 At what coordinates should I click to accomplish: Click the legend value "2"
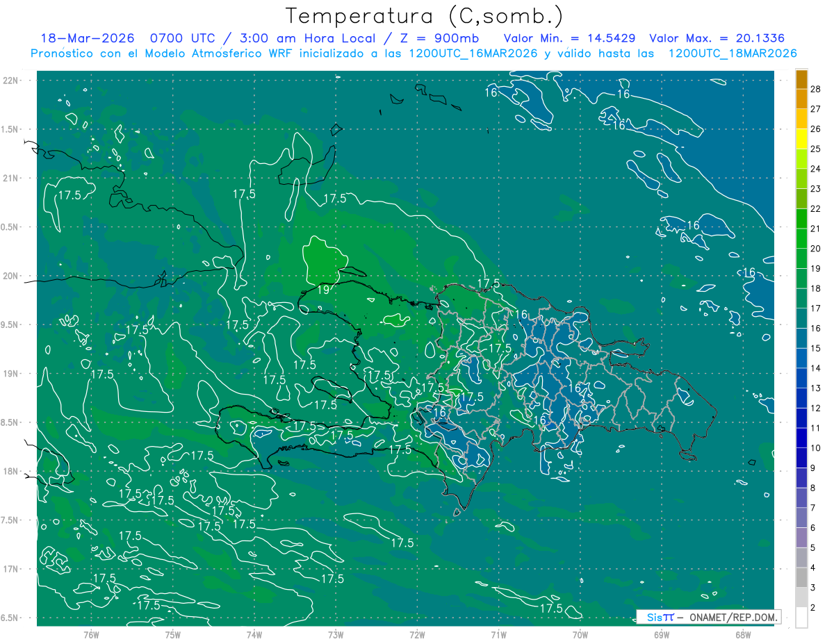pos(815,608)
